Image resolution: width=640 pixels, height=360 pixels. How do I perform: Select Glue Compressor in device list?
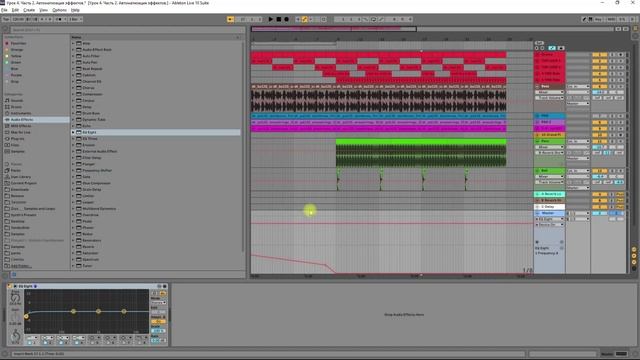click(96, 183)
